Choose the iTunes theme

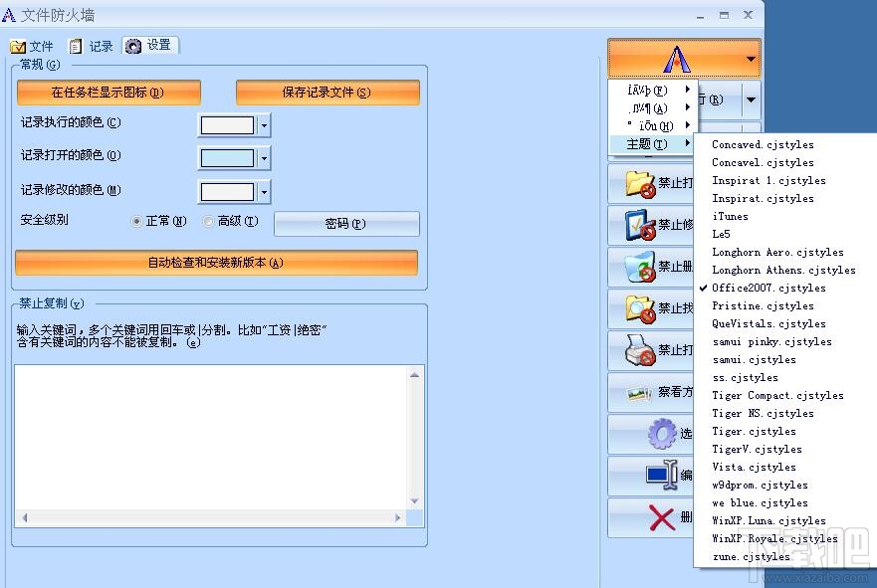tap(784, 216)
